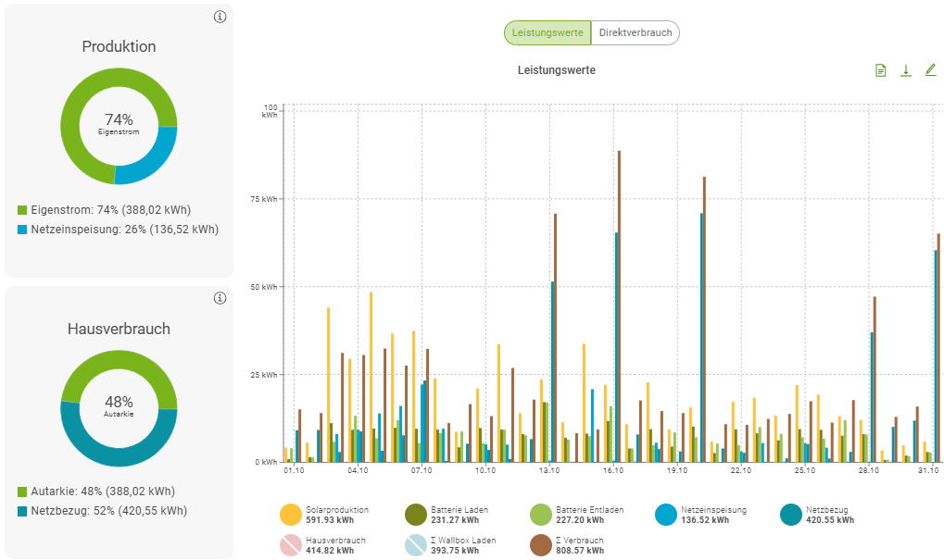The image size is (944, 560).
Task: Click the tallest brown bar at 16.10
Action: point(619,305)
